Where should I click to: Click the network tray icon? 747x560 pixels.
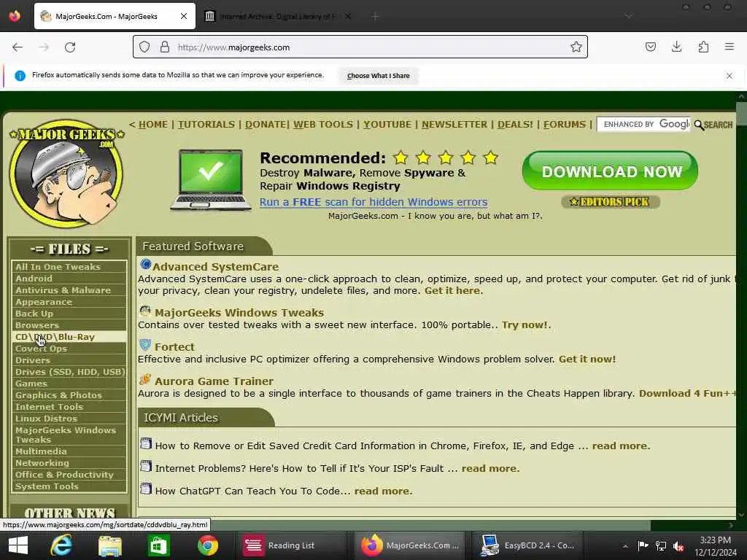661,545
